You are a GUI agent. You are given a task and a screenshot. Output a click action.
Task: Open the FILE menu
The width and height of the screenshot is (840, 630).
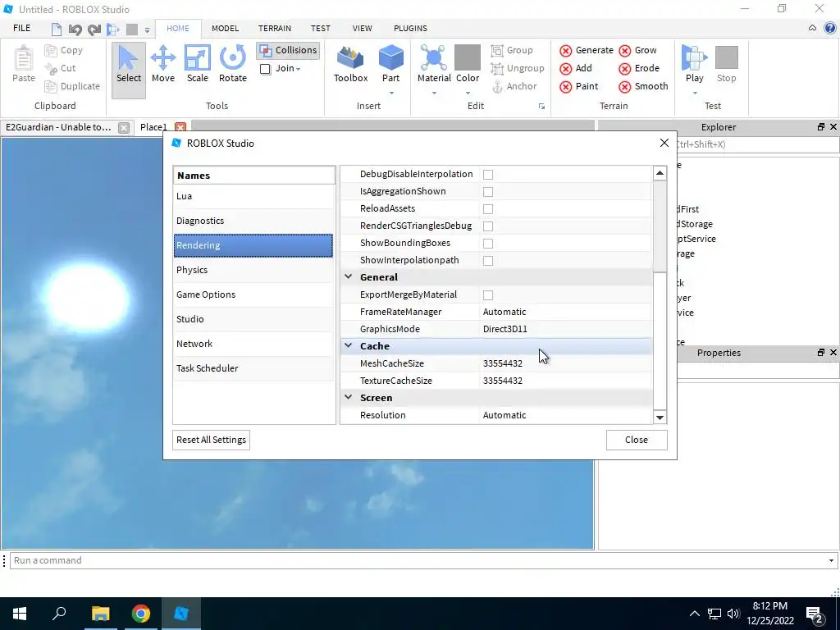[x=22, y=29]
